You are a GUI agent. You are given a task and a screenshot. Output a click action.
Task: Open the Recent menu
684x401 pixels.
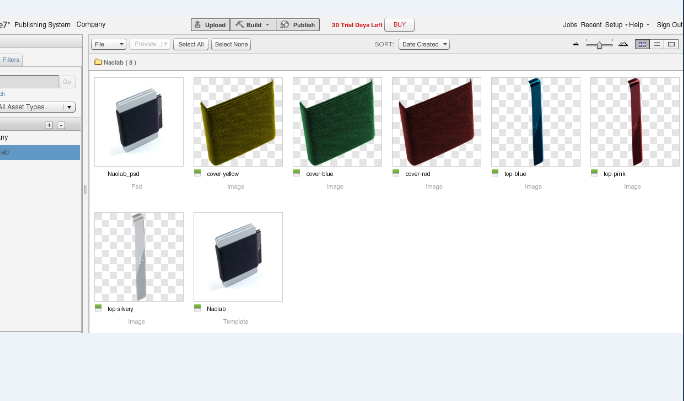click(x=591, y=25)
